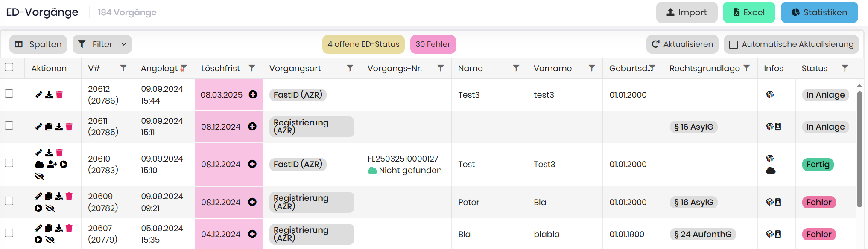
Task: Enable the Automatische Aktualisierung checkbox
Action: [734, 44]
